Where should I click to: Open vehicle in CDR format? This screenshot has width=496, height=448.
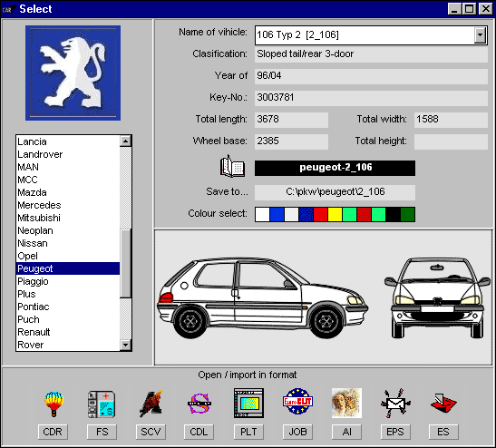(x=53, y=432)
